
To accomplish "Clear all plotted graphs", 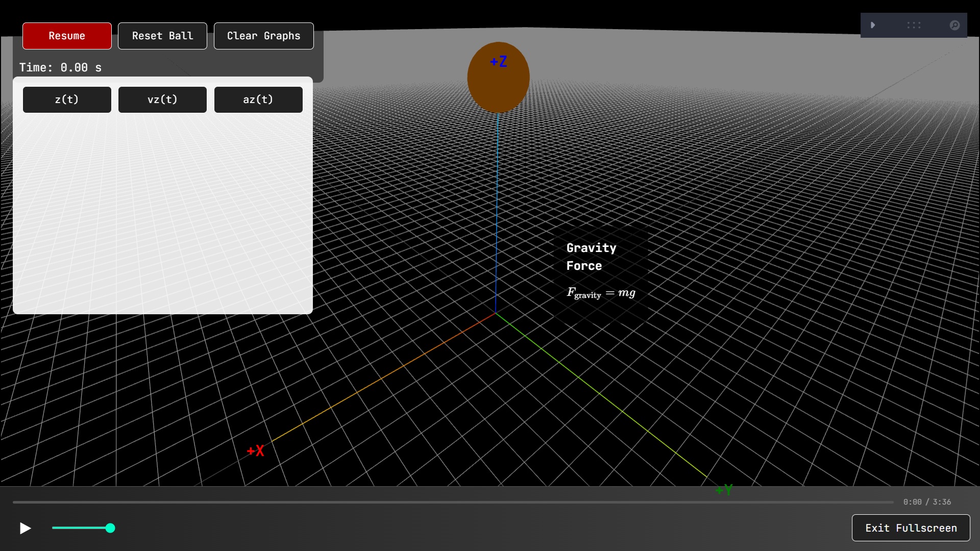I will click(x=263, y=36).
